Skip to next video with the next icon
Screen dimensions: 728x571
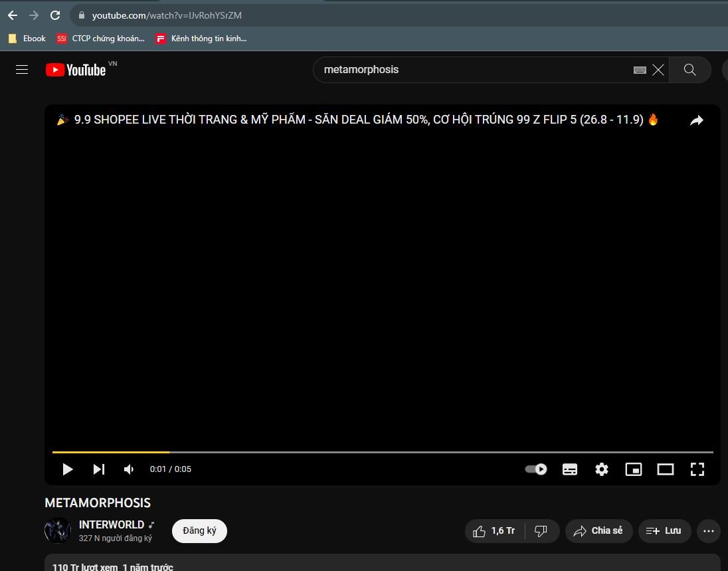pos(98,469)
